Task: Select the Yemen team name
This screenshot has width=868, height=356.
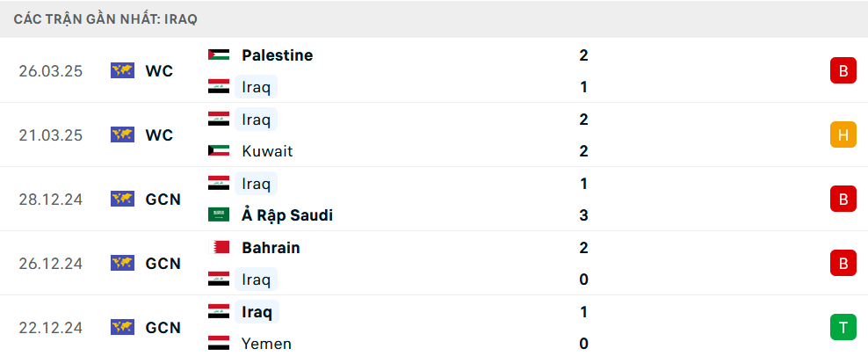Action: click(266, 344)
